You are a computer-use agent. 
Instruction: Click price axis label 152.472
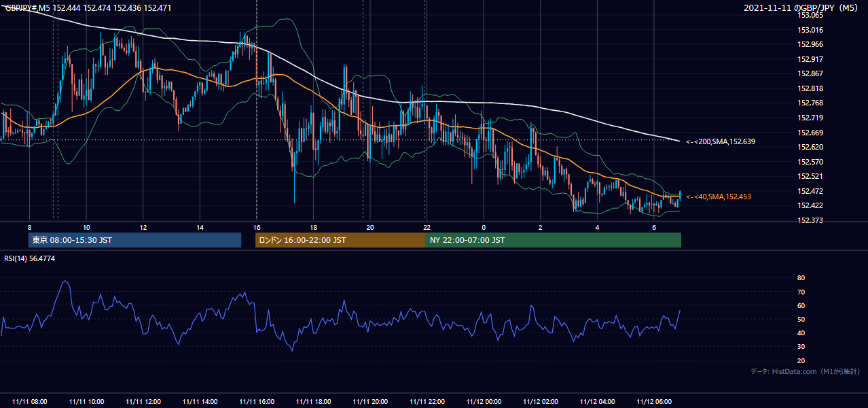[x=810, y=191]
